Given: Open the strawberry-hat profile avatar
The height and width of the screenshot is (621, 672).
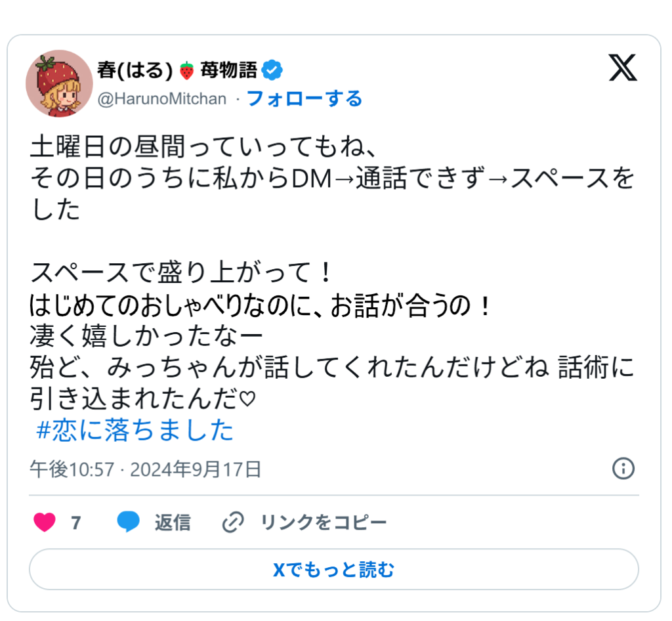Looking at the screenshot, I should 59,83.
